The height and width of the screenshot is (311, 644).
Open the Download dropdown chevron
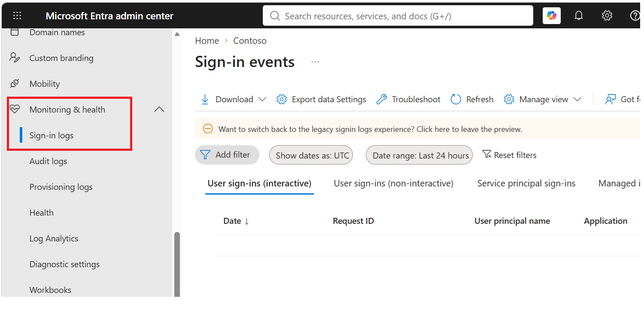262,99
